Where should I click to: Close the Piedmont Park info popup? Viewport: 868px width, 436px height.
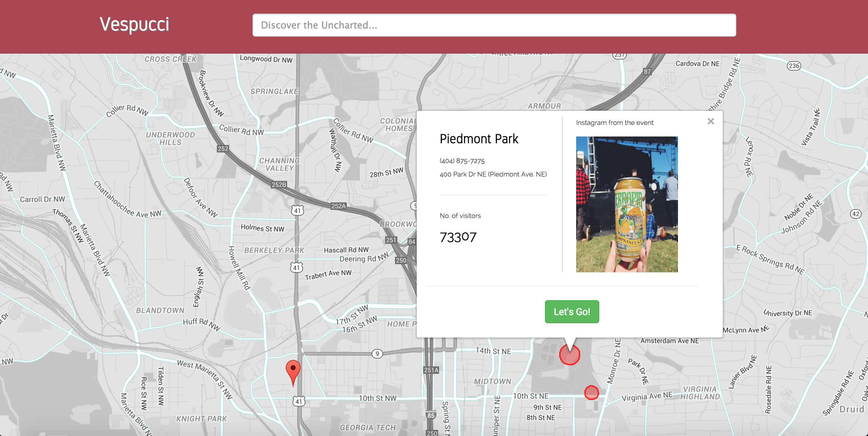point(711,121)
